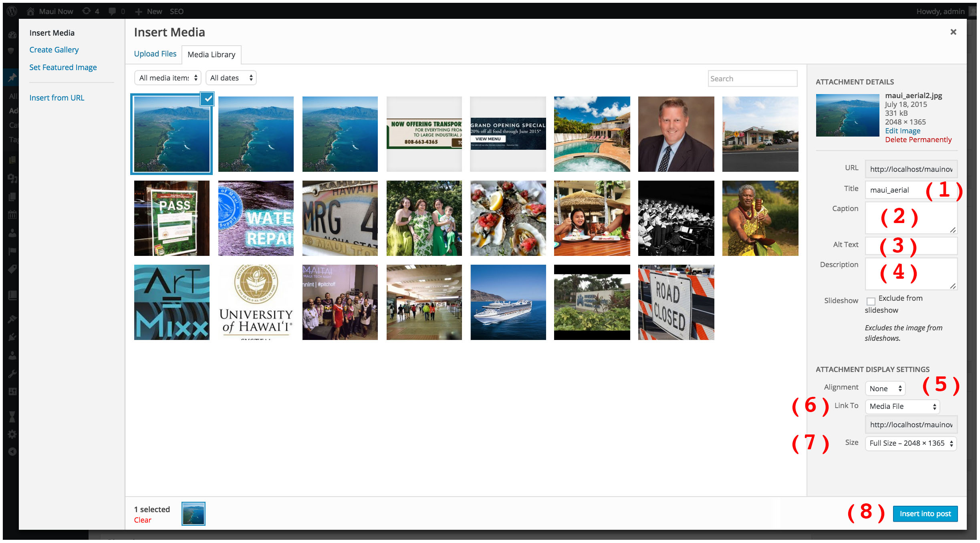This screenshot has height=543, width=980.
Task: Check the Exclude from slideshow box
Action: coord(871,301)
